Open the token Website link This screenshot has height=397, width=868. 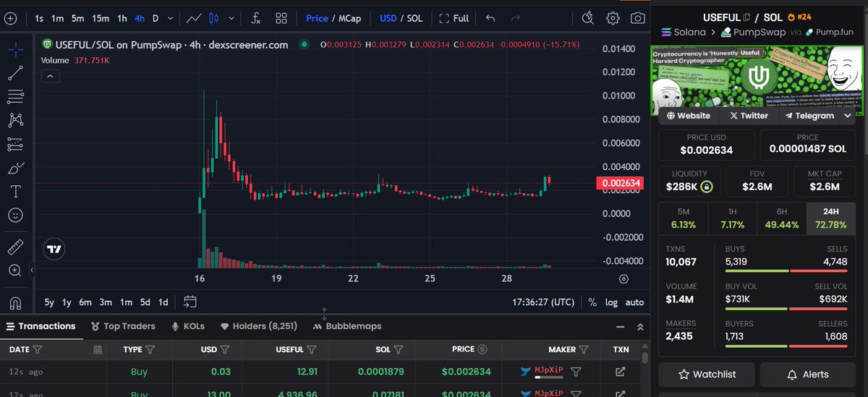(x=688, y=116)
